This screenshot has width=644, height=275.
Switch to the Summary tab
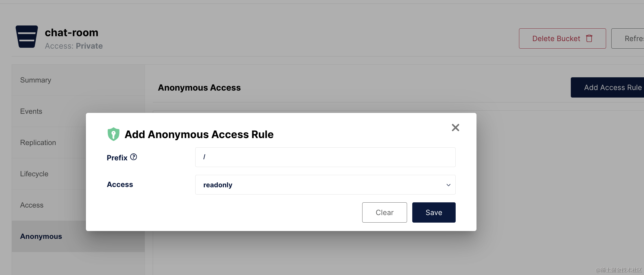(x=36, y=80)
